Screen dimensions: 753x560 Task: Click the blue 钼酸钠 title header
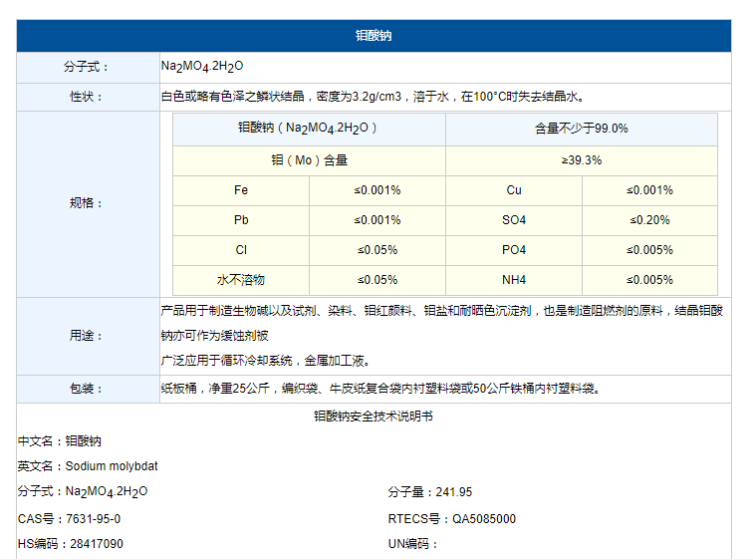(375, 36)
